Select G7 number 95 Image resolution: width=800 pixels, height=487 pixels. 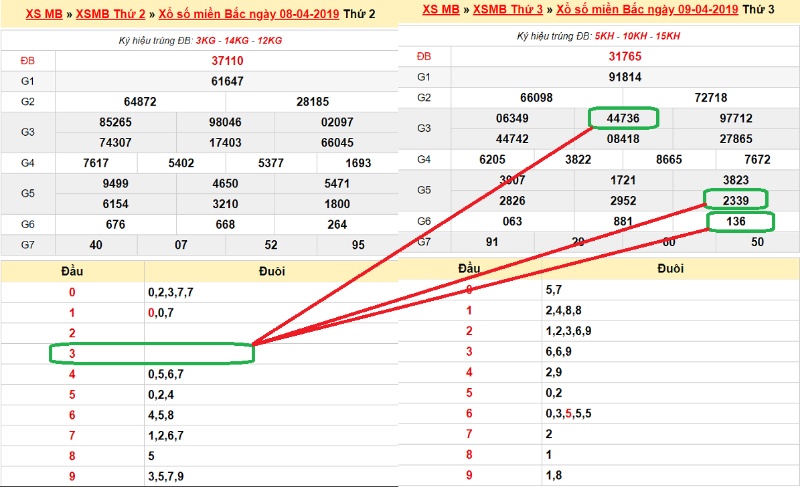pos(358,245)
